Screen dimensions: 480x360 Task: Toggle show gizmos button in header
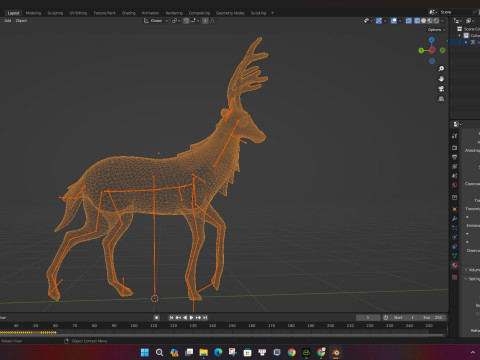[x=379, y=21]
